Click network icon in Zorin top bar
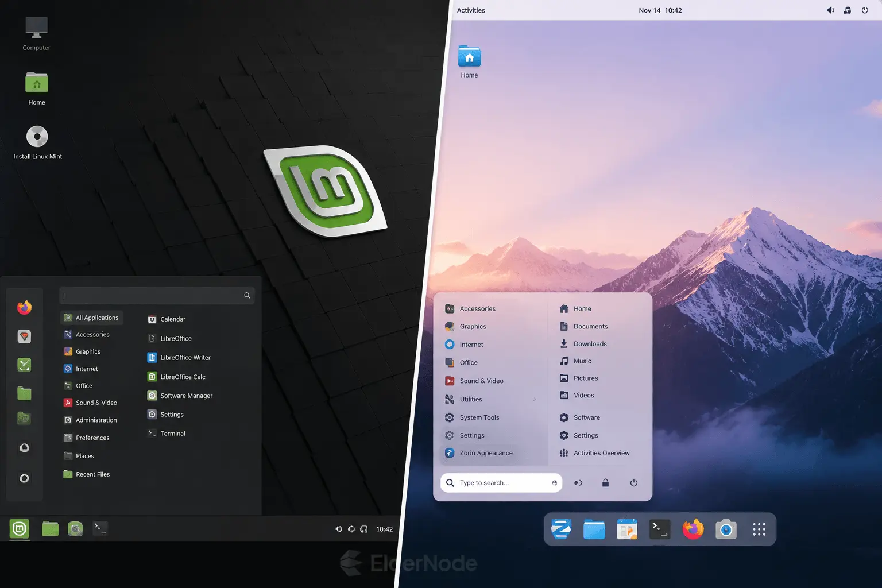Image resolution: width=882 pixels, height=588 pixels. pyautogui.click(x=847, y=10)
